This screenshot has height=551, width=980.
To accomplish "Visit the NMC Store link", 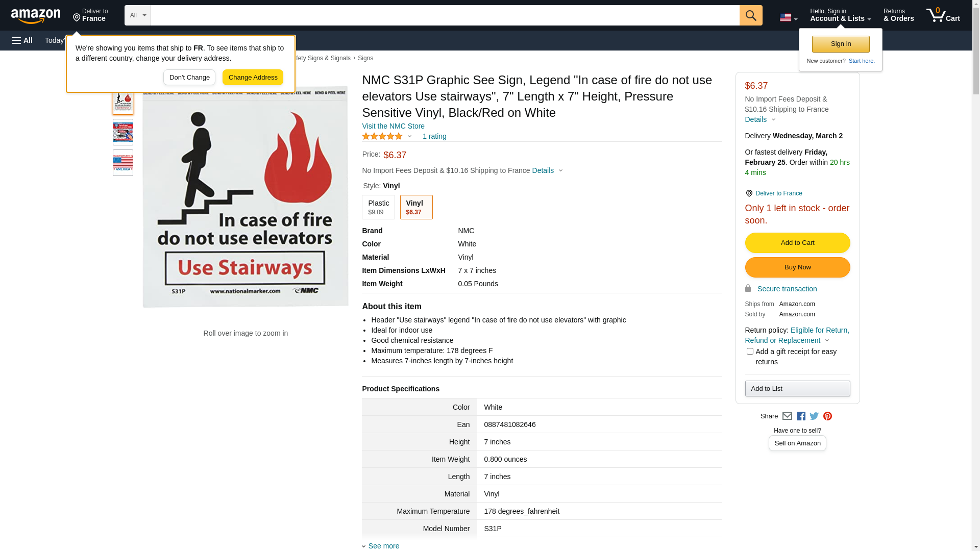I will pyautogui.click(x=393, y=126).
